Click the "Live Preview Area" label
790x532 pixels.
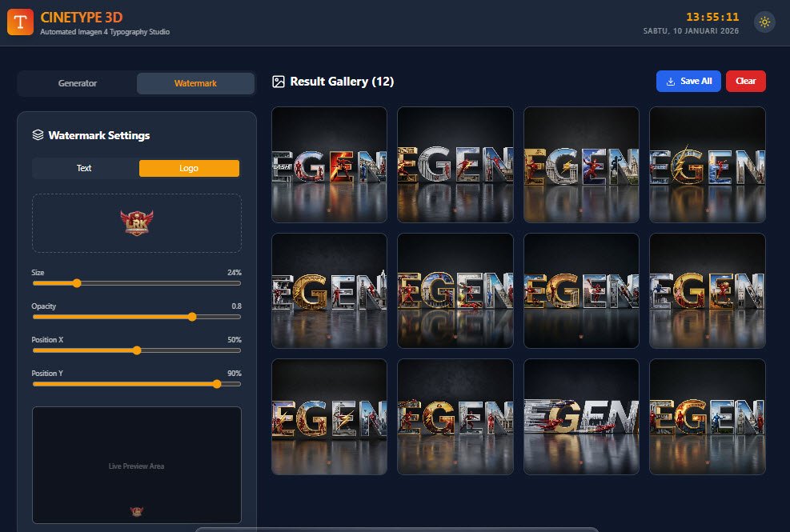pyautogui.click(x=137, y=466)
